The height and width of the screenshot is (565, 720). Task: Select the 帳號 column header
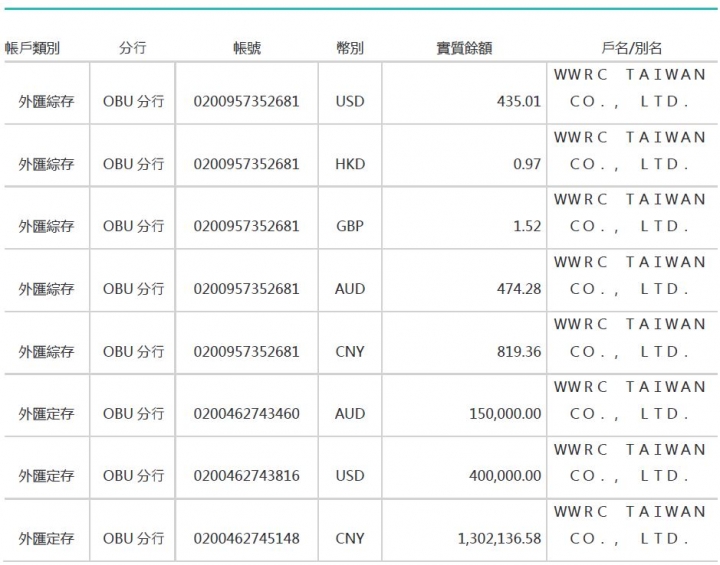[246, 48]
